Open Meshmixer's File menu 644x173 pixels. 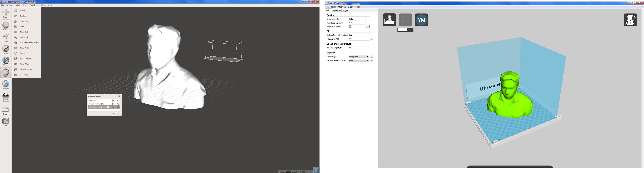pos(2,5)
